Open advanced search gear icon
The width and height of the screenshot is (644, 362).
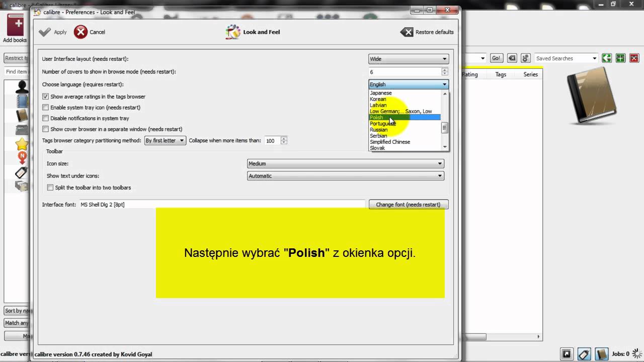pos(525,58)
